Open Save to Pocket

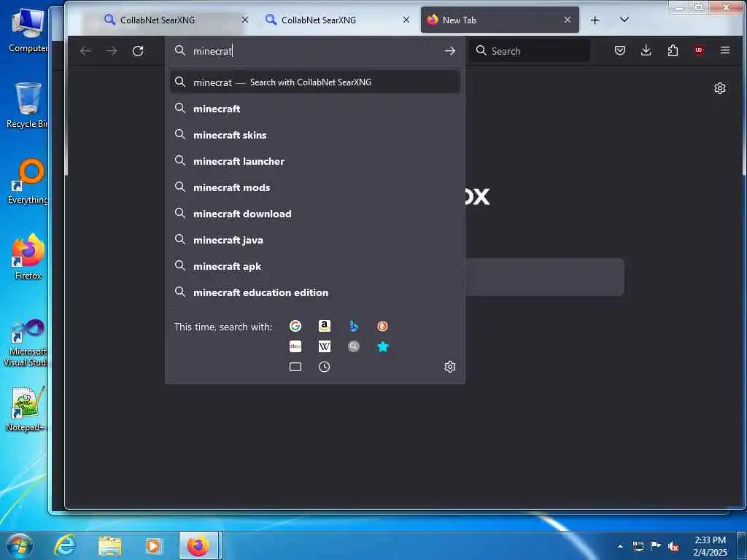(620, 50)
